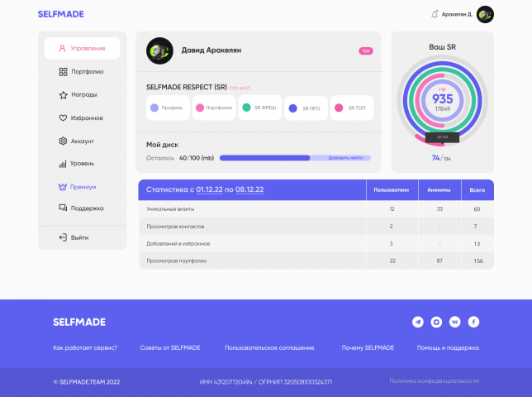Open 'Почему SELFMADE' footer link
The height and width of the screenshot is (397, 532).
point(368,347)
